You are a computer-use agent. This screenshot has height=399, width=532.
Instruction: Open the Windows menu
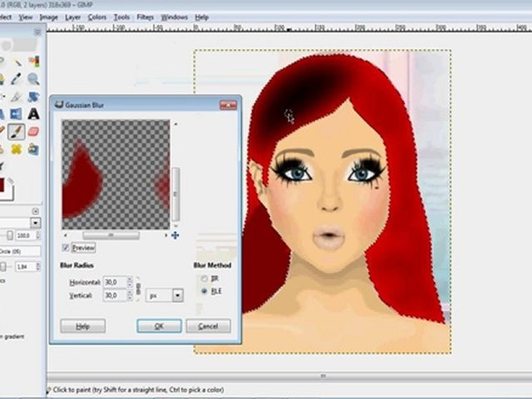(x=174, y=17)
